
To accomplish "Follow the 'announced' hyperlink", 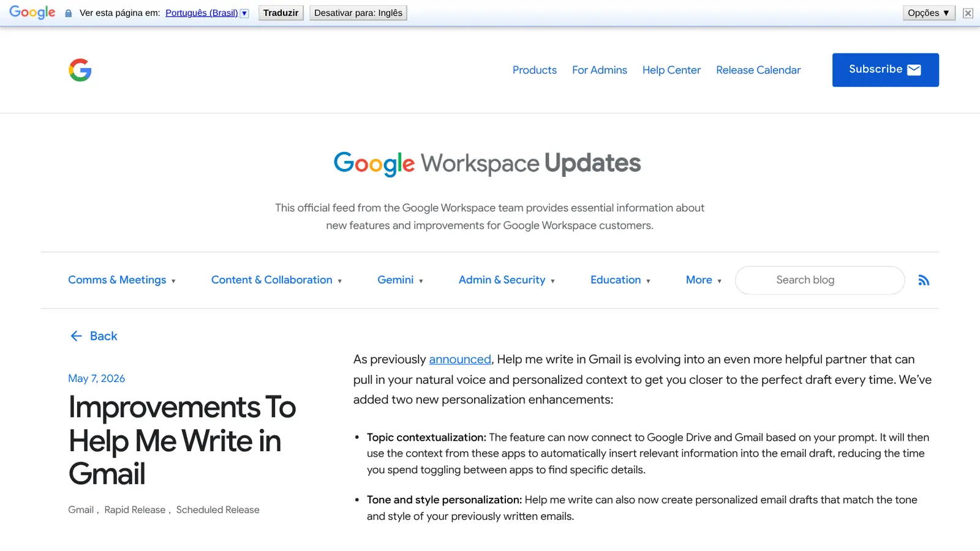I will coord(460,359).
